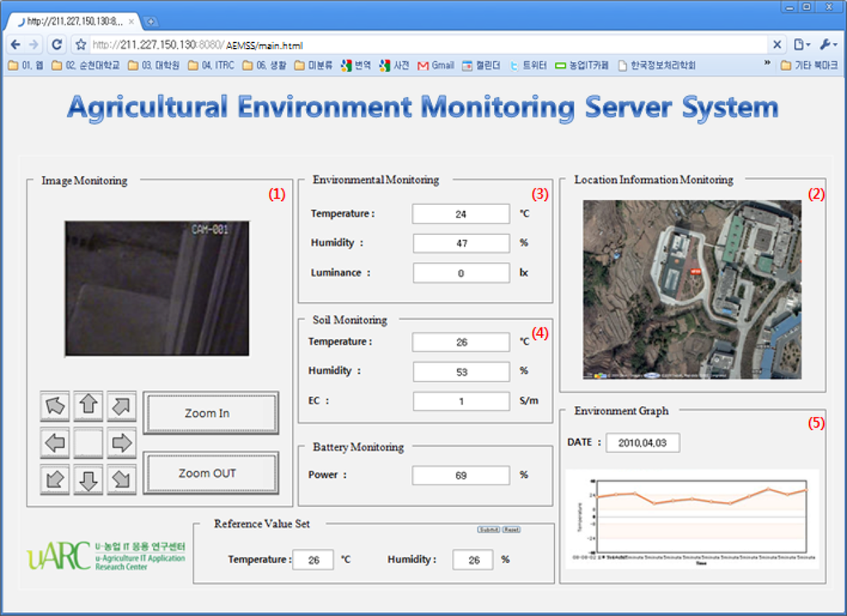Pan the camera down with the down arrow
The height and width of the screenshot is (616, 847).
89,480
